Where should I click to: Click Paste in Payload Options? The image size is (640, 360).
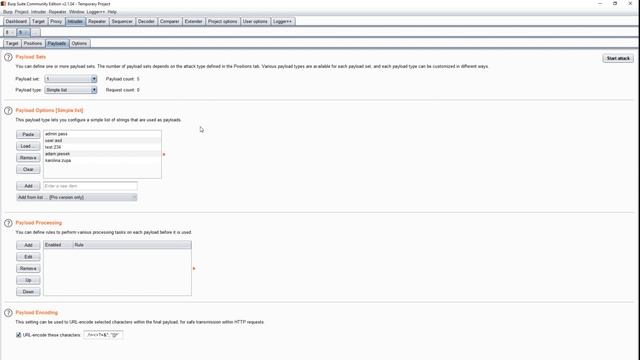click(x=28, y=134)
